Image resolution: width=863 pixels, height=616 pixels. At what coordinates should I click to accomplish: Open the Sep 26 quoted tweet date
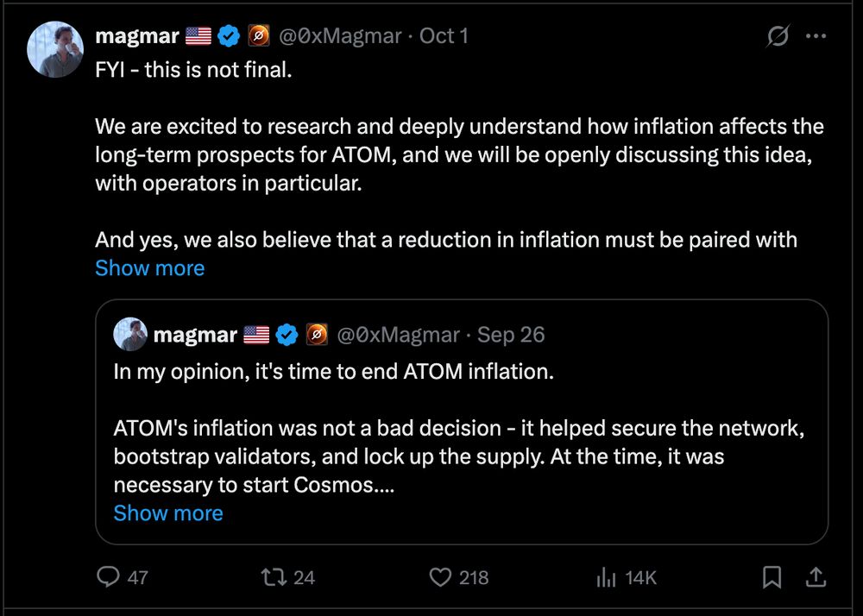[511, 334]
